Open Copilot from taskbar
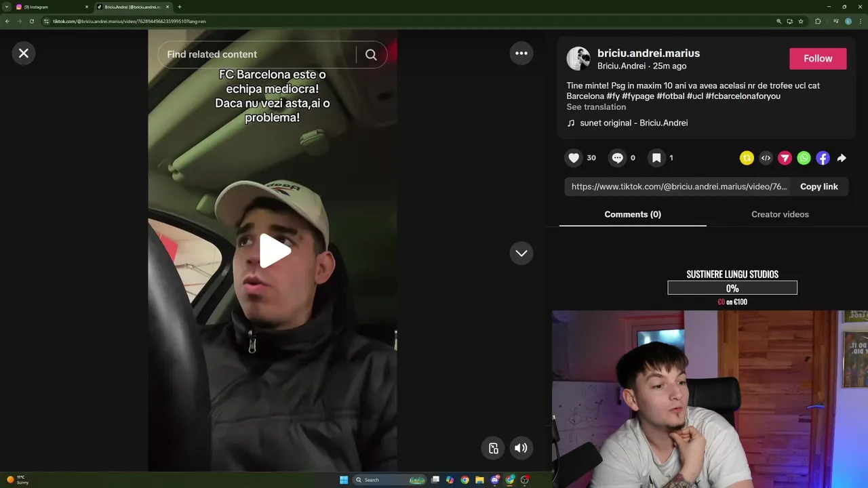 [450, 480]
